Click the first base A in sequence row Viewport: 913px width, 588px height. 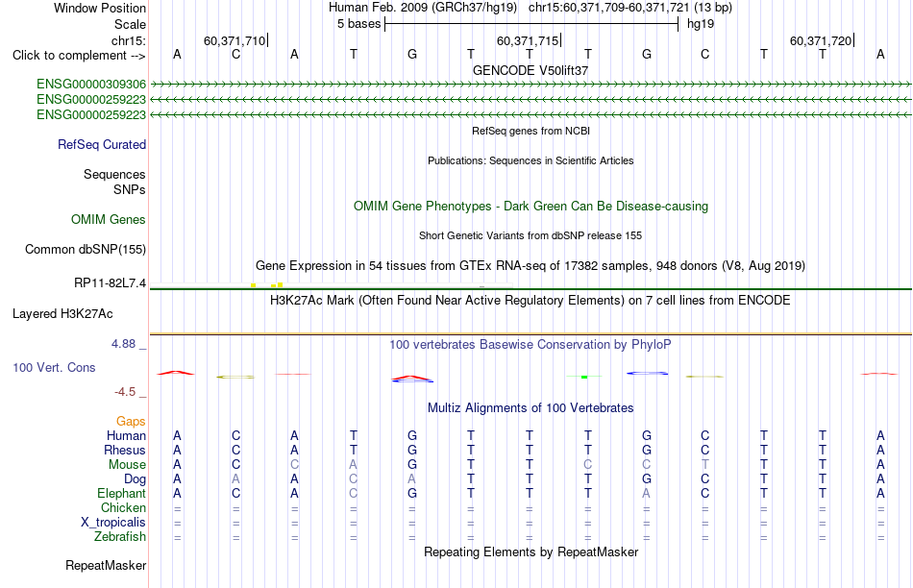coord(177,54)
